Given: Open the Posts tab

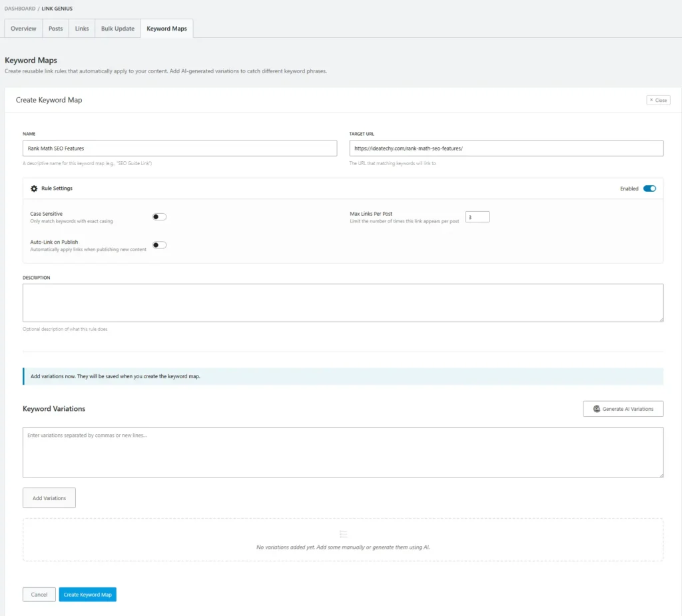Looking at the screenshot, I should click(x=55, y=29).
